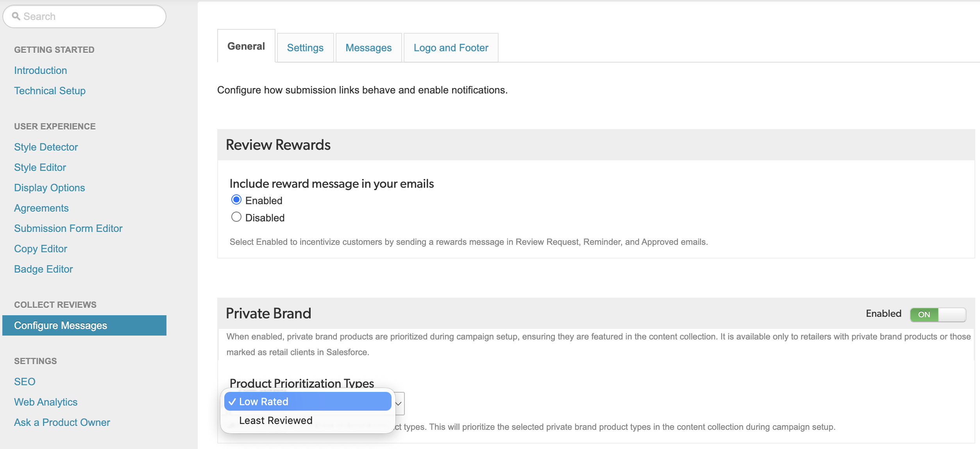Screen dimensions: 980x449
Task: Switch to the Messages tab
Action: tap(368, 48)
